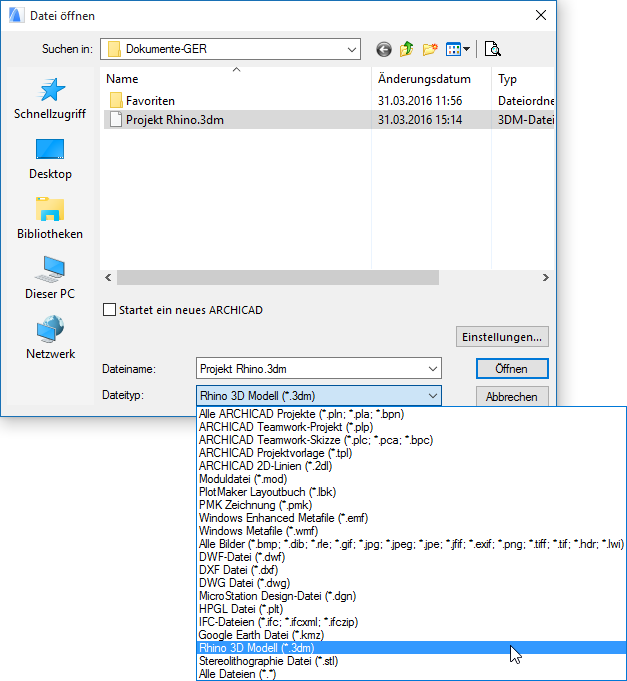The image size is (627, 681).
Task: Sort by Name column header
Action: click(x=236, y=79)
